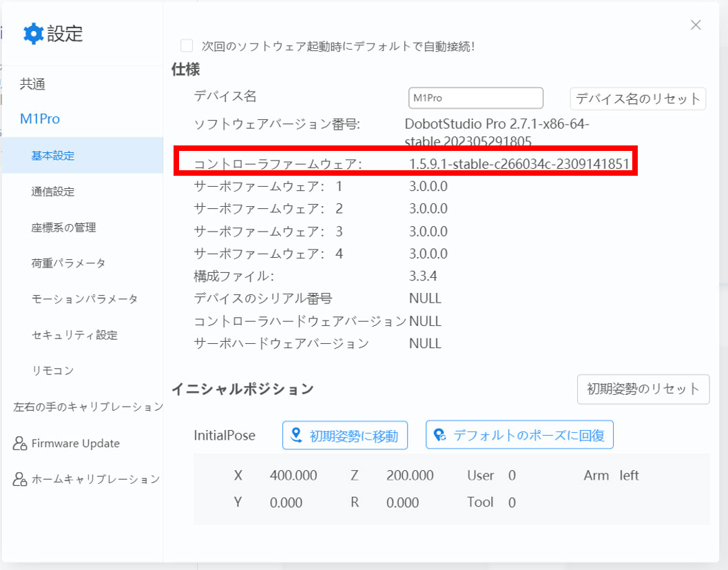The height and width of the screenshot is (570, 728).
Task: Expand the M1Pro settings section
Action: pyautogui.click(x=40, y=119)
